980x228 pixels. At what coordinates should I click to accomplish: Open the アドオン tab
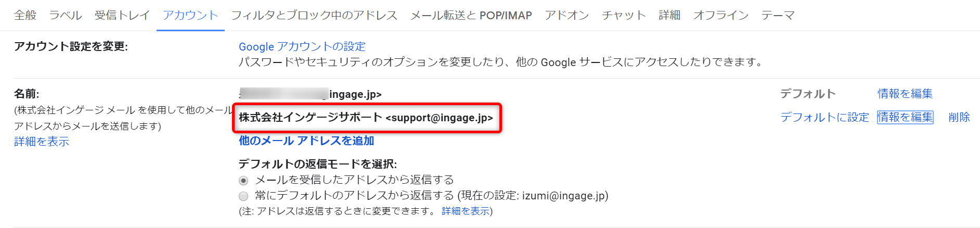[x=566, y=16]
